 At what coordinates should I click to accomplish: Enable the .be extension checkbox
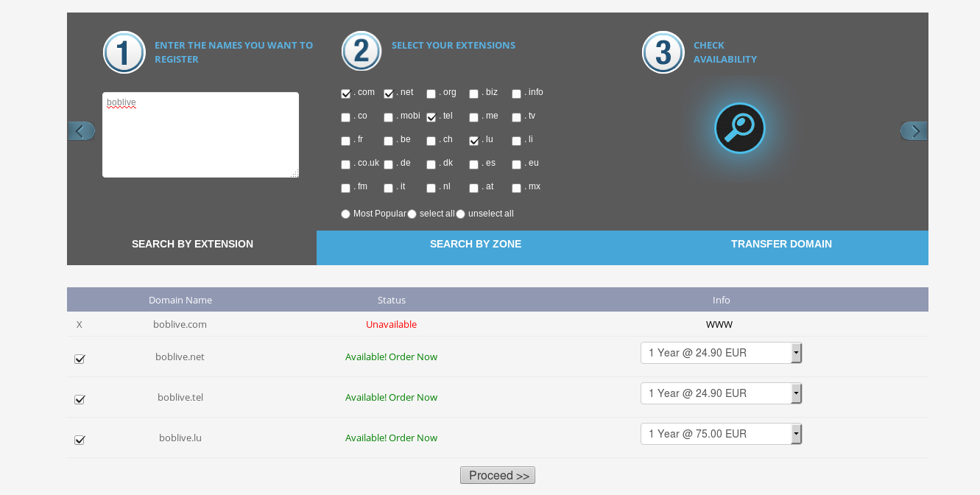pos(389,141)
